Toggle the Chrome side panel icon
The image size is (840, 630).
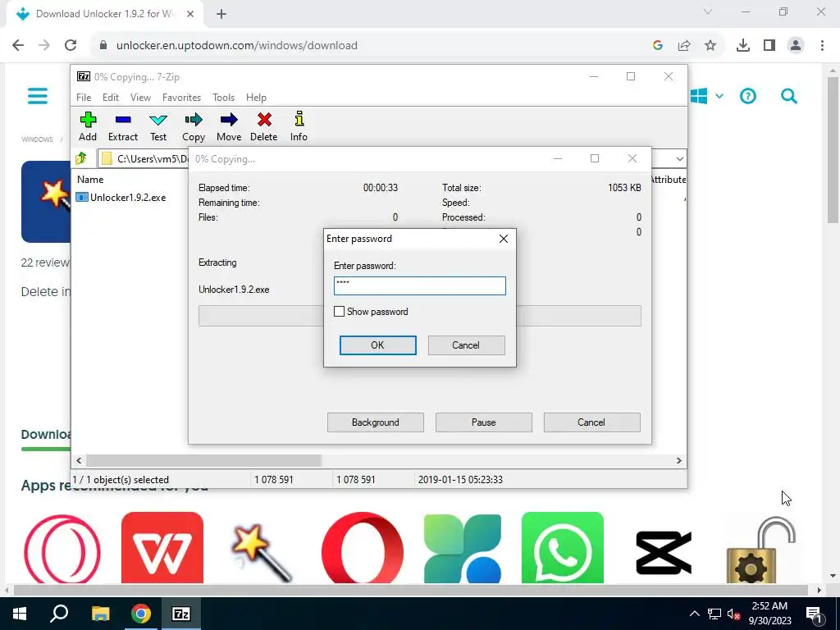[769, 46]
